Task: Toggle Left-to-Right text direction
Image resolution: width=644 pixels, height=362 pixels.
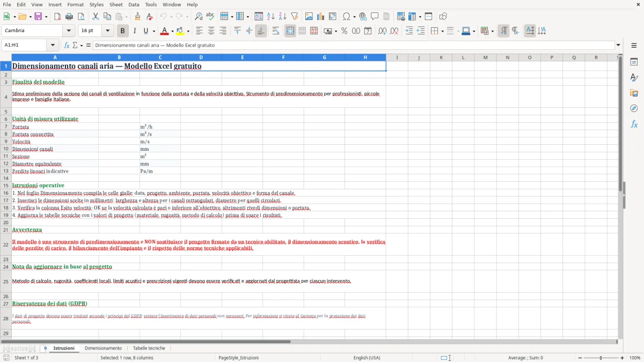Action: 503,31
